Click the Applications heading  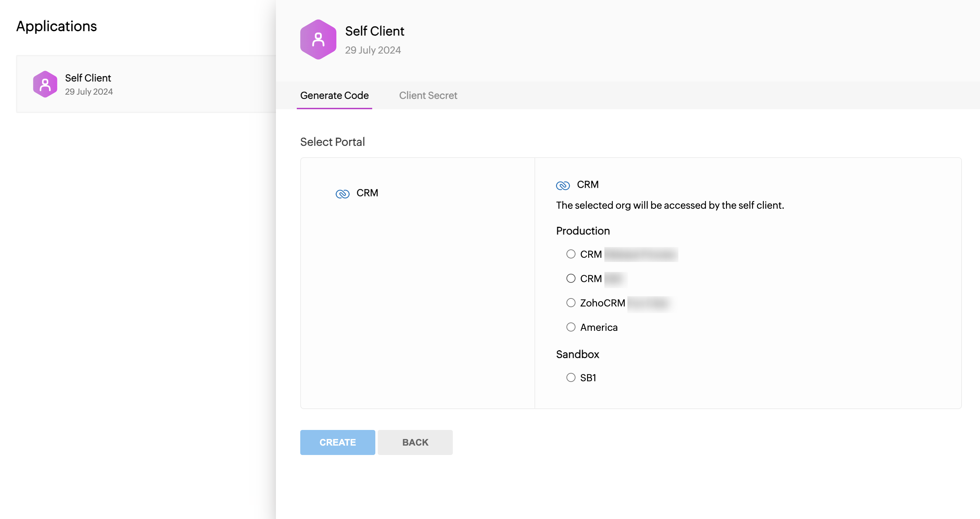(56, 26)
